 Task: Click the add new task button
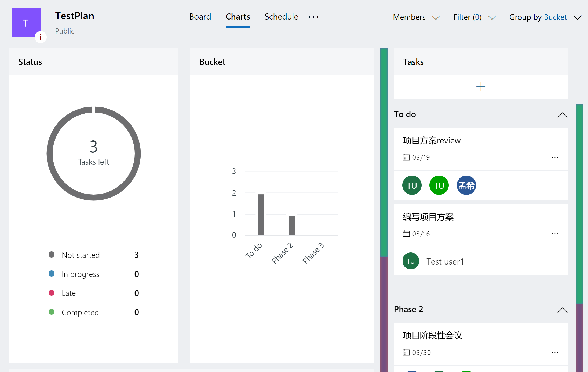click(x=481, y=86)
